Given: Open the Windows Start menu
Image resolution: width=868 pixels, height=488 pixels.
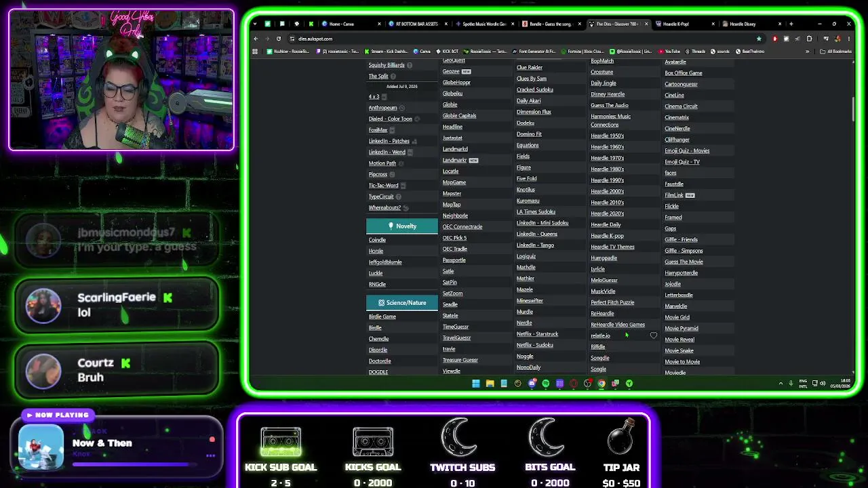Looking at the screenshot, I should (x=476, y=384).
